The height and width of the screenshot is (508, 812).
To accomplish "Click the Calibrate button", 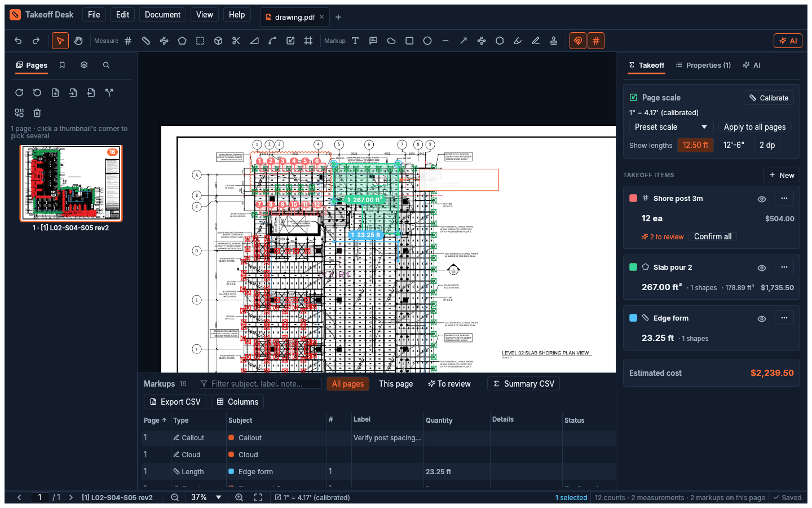I will coord(769,98).
